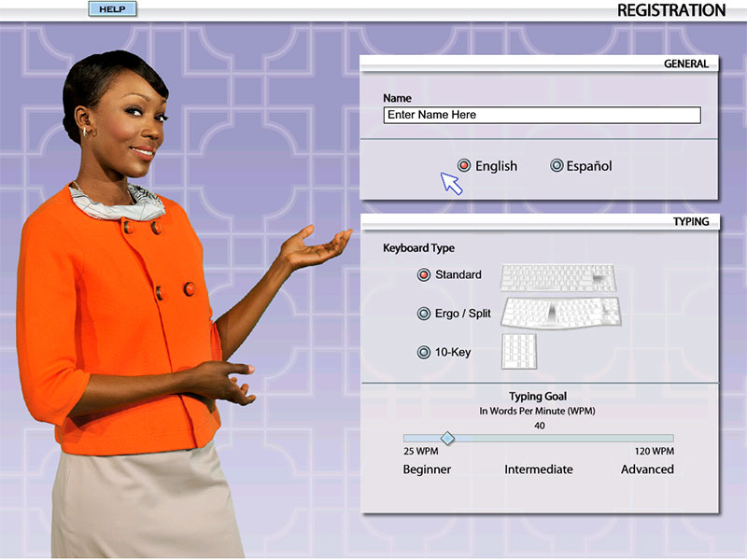
Task: Click the 25 WPM minimum label
Action: [x=421, y=452]
